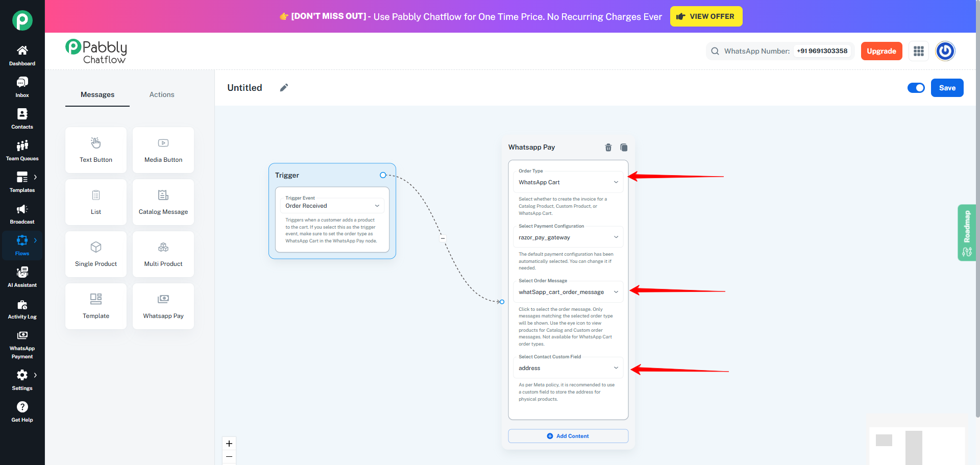Add a Catalog Message node

coord(163,202)
